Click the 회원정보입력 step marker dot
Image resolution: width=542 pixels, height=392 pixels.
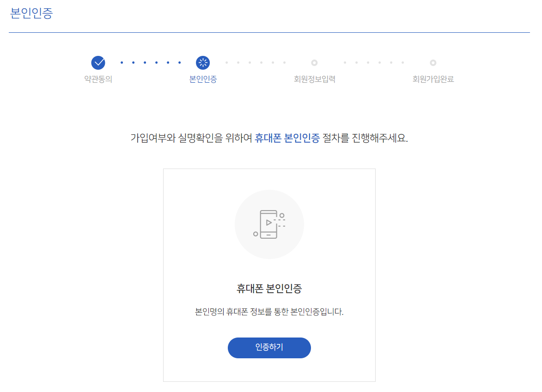tap(314, 63)
